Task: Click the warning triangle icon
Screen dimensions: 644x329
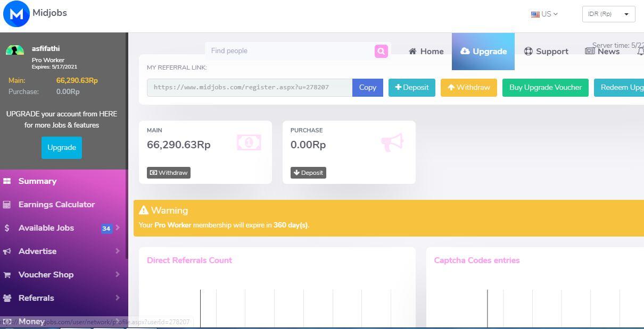Action: tap(143, 210)
